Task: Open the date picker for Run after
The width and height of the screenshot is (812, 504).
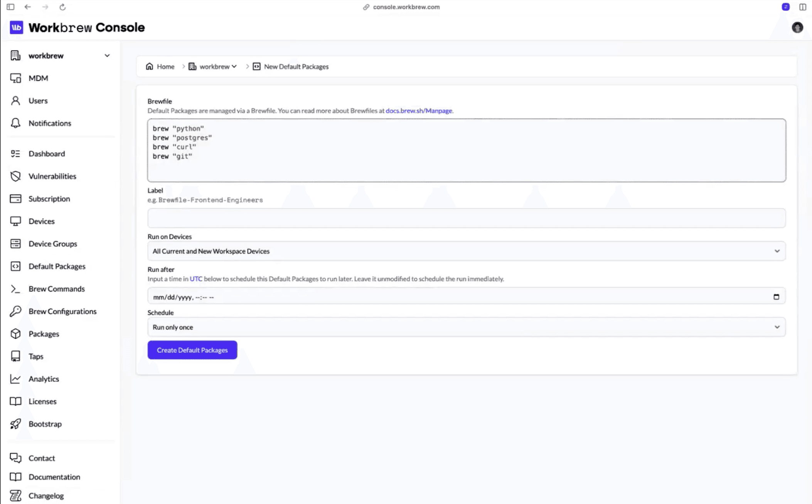Action: point(777,296)
